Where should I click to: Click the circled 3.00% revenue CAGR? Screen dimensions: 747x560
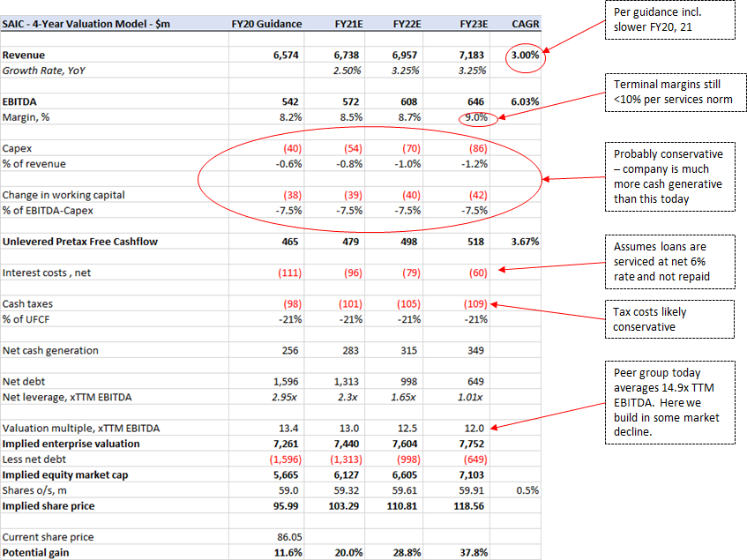tap(525, 56)
